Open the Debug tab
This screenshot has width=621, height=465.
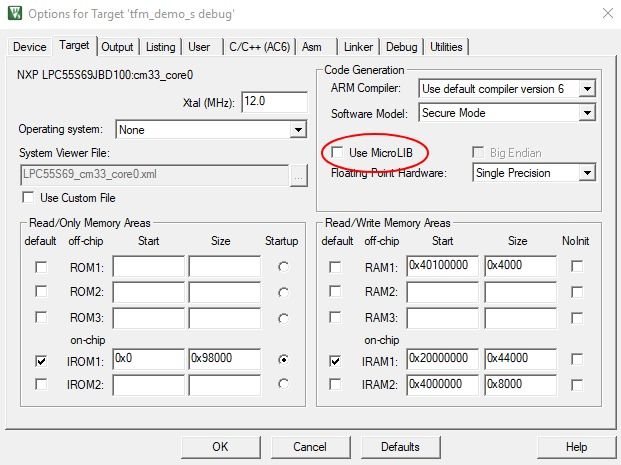pos(402,47)
